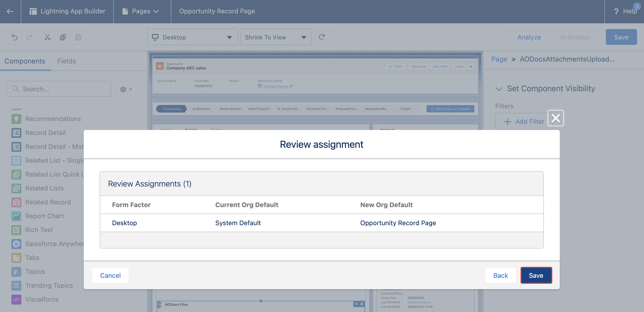Image resolution: width=644 pixels, height=312 pixels.
Task: Cancel the Review assignment dialog
Action: [x=110, y=275]
